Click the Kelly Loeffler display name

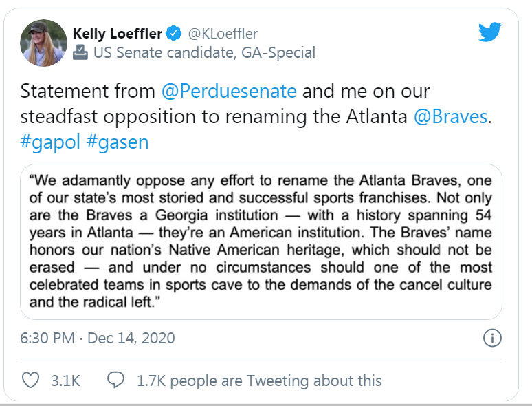coord(118,33)
